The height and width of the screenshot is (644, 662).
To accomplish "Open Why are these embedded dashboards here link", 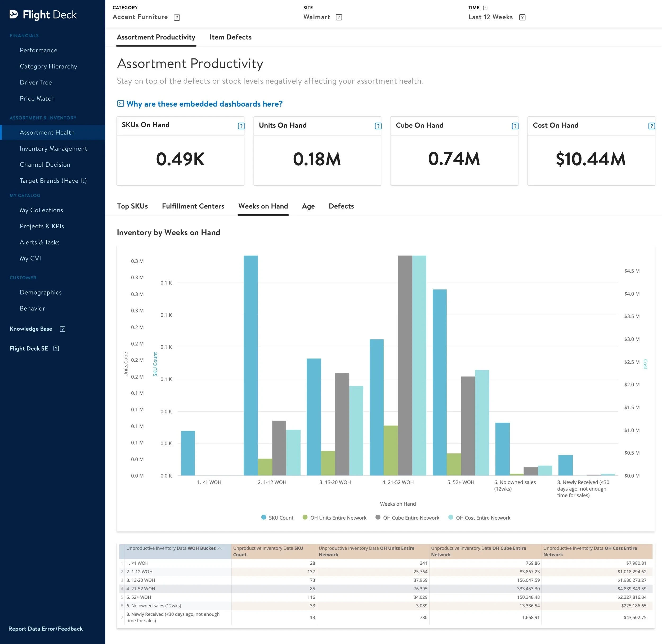I will point(204,104).
